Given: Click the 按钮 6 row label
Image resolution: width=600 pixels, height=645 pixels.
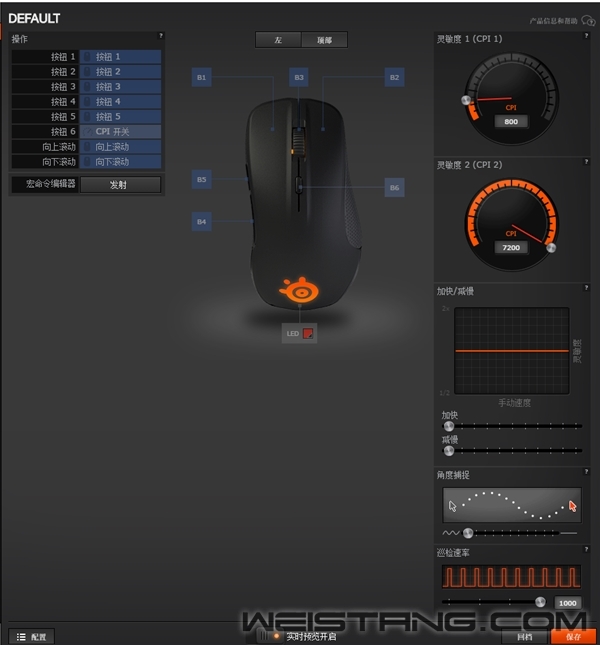Looking at the screenshot, I should pyautogui.click(x=45, y=132).
